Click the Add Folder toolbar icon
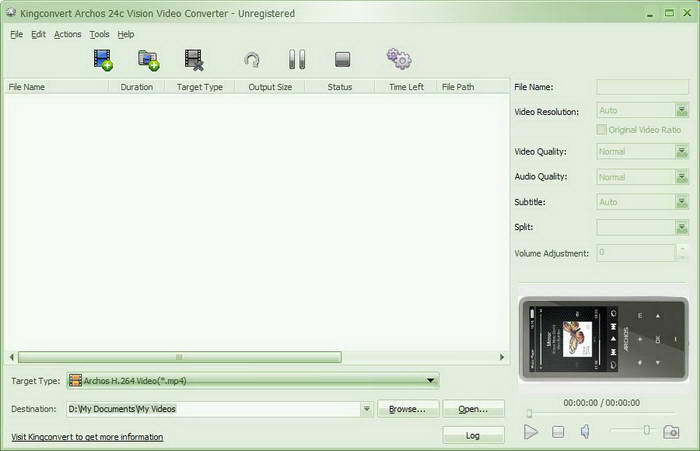Image resolution: width=700 pixels, height=451 pixels. click(x=149, y=60)
